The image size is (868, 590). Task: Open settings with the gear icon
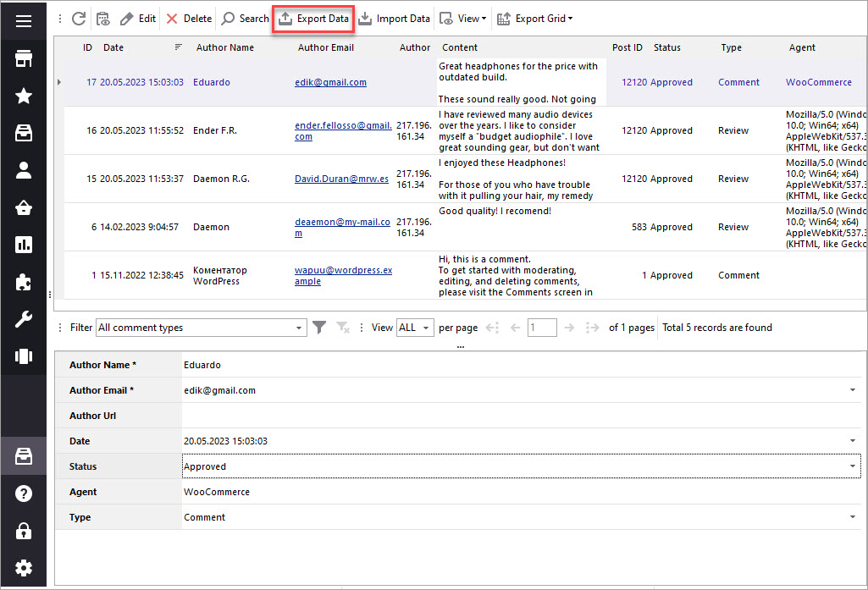(23, 568)
